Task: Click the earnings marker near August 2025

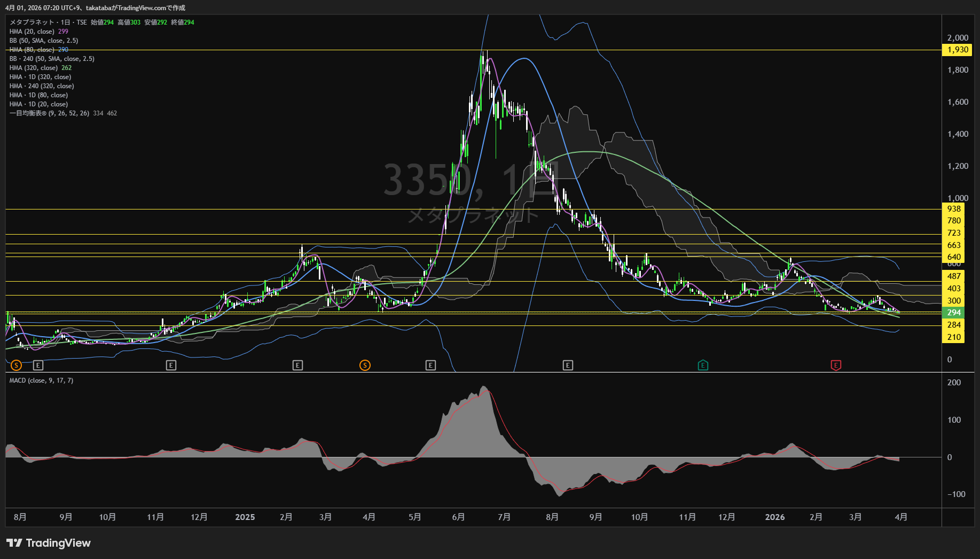Action: click(x=568, y=365)
